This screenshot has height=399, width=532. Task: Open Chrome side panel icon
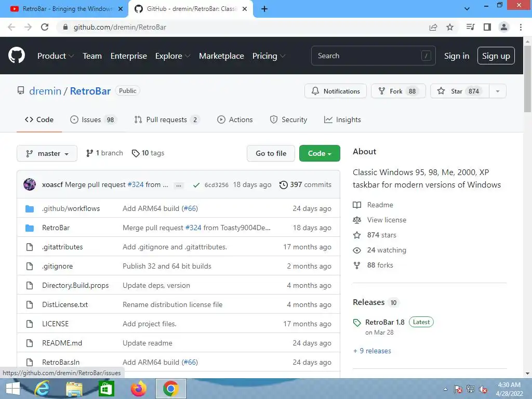pyautogui.click(x=487, y=27)
